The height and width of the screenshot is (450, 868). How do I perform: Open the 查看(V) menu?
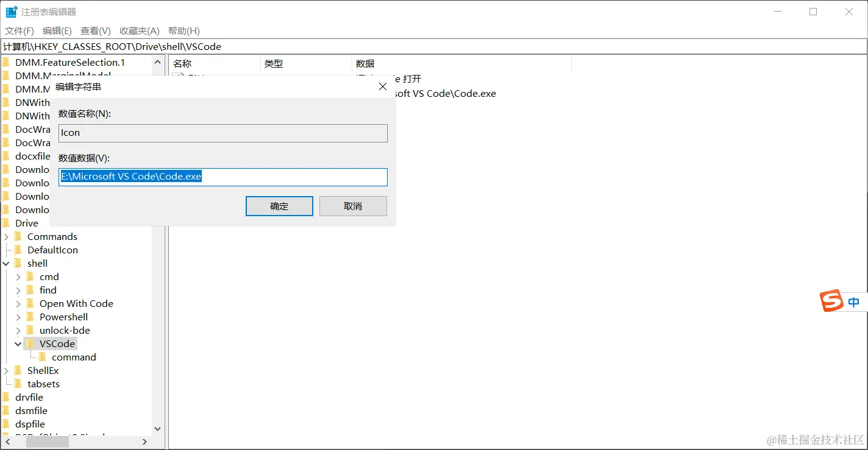click(96, 31)
